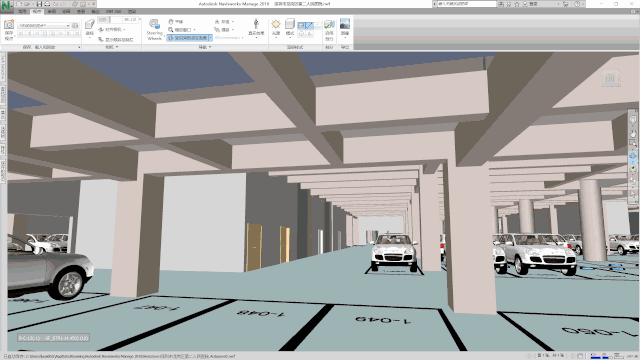Click the Undo arrow in quick access toolbar
This screenshot has width=640, height=360.
tap(56, 4)
